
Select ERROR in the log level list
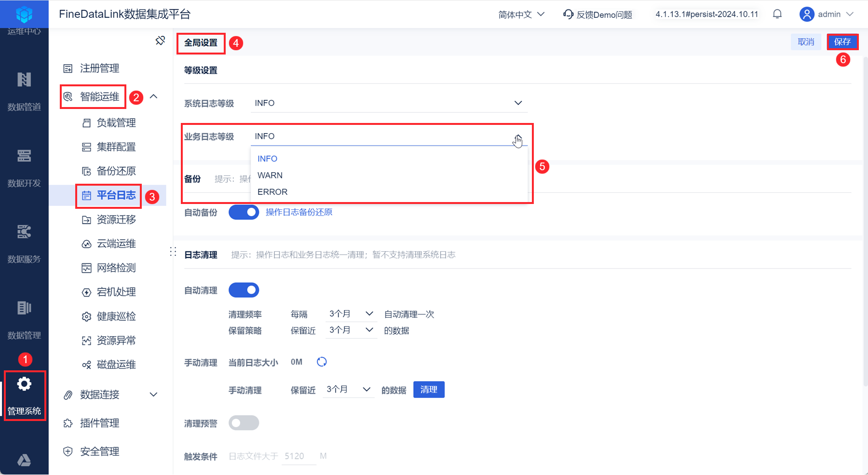click(389, 192)
